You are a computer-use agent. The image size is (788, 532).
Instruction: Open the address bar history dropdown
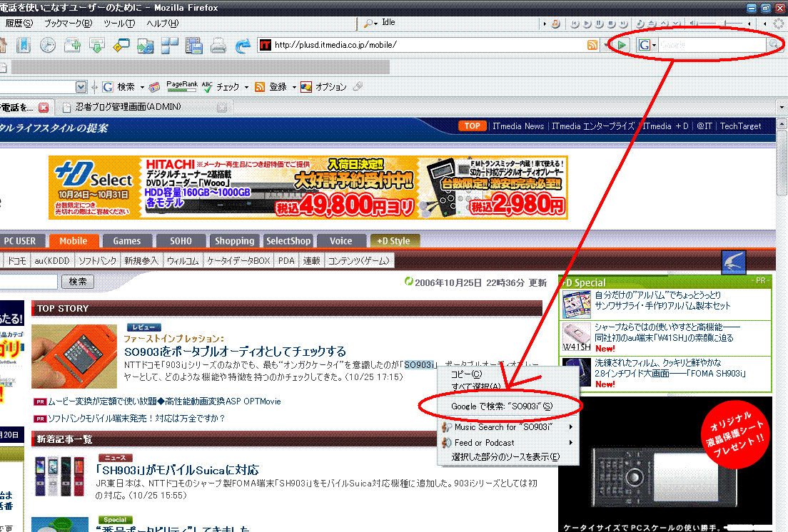(605, 45)
